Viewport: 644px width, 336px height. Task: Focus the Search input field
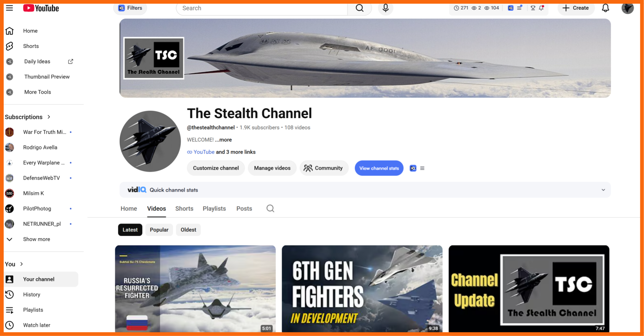pos(262,8)
